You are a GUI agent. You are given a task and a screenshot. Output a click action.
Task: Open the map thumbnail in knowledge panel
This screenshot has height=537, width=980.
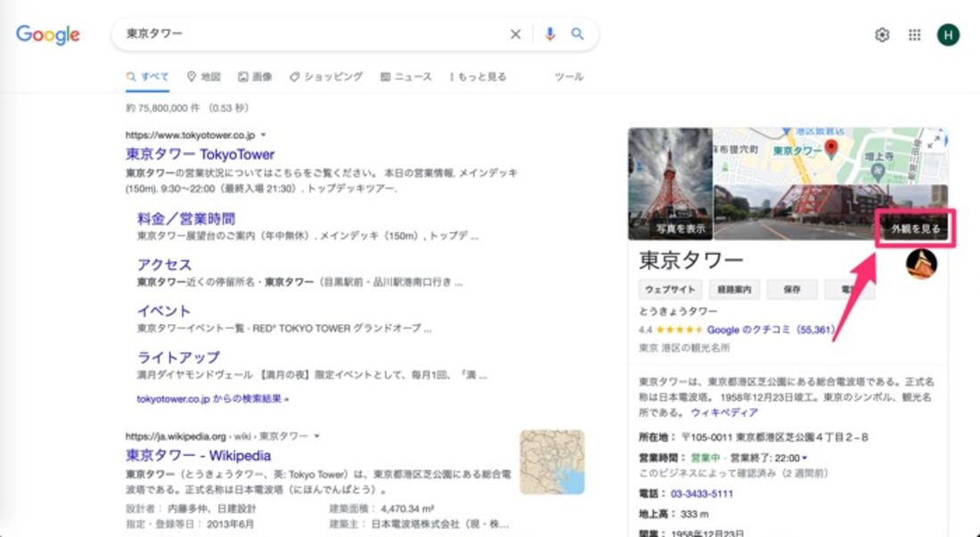click(x=830, y=156)
